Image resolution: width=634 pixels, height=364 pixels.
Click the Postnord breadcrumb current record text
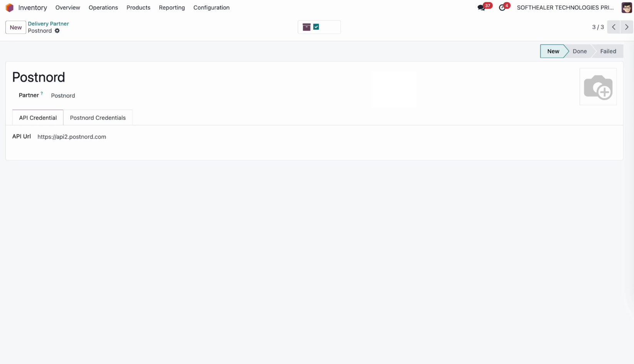[40, 31]
